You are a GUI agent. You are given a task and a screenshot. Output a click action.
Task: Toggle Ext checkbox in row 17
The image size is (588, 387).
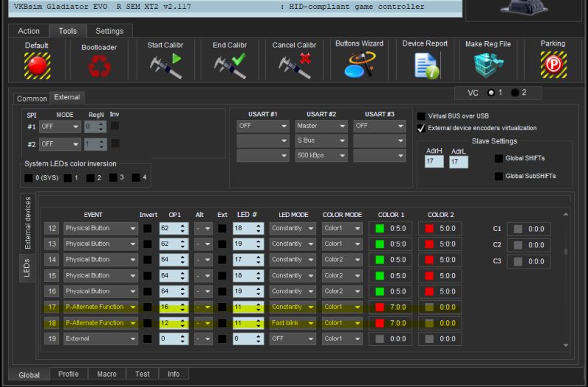click(x=223, y=307)
